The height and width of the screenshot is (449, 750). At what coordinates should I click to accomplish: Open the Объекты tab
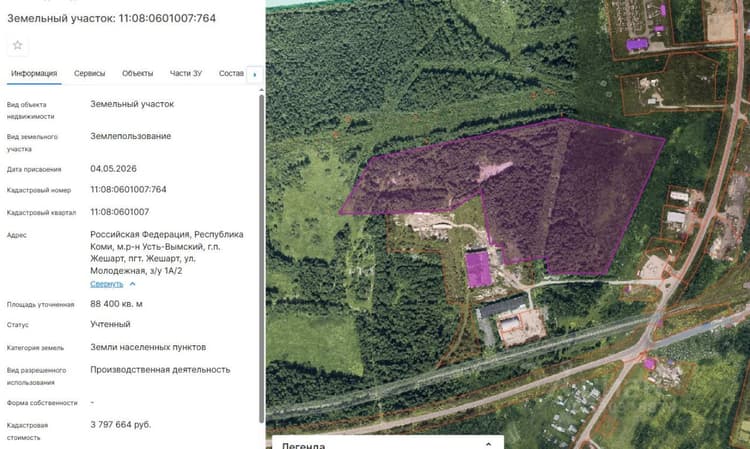(x=137, y=74)
